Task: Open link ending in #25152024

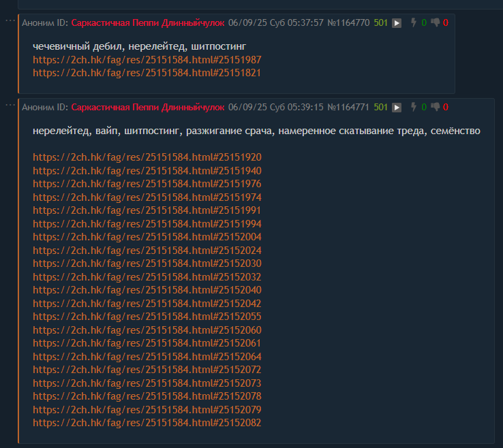Action: (147, 251)
